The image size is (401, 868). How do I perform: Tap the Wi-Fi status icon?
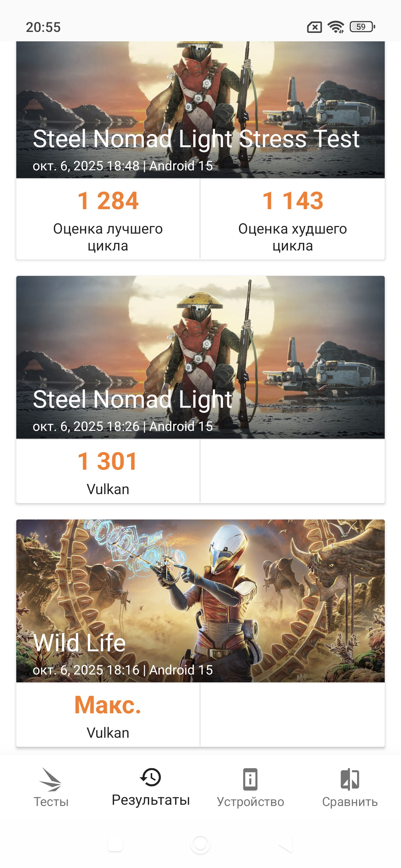coord(336,27)
